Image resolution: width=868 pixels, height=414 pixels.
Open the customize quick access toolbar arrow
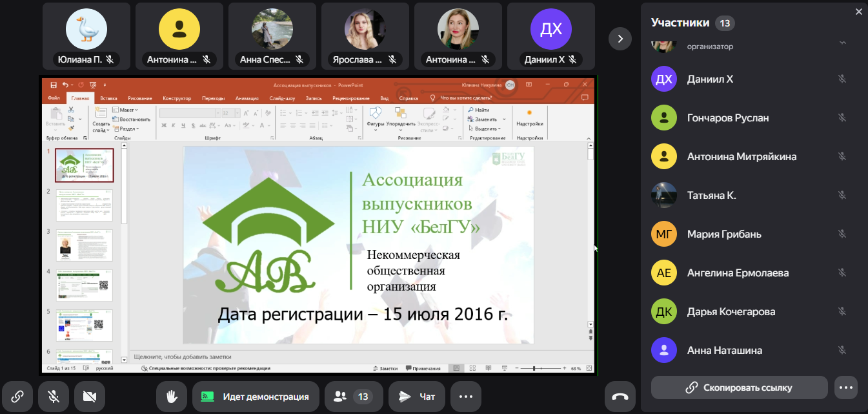(105, 85)
